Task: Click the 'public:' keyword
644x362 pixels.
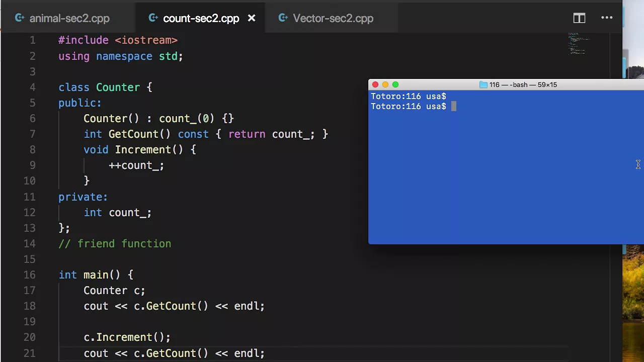Action: [x=80, y=103]
